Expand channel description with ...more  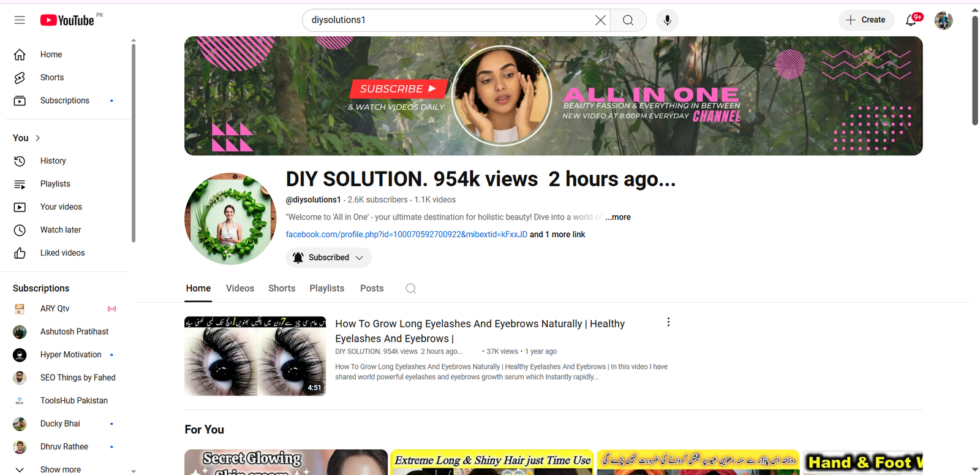618,217
